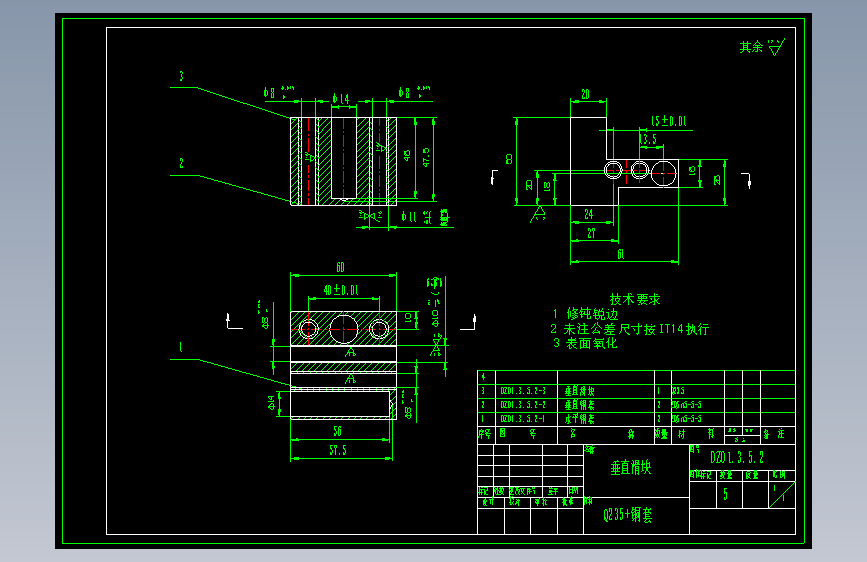Click balloon number '2' leader label
867x562 pixels.
click(181, 163)
